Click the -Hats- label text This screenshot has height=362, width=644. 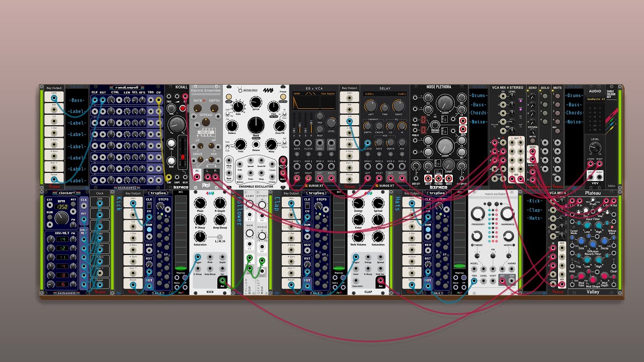(x=535, y=218)
